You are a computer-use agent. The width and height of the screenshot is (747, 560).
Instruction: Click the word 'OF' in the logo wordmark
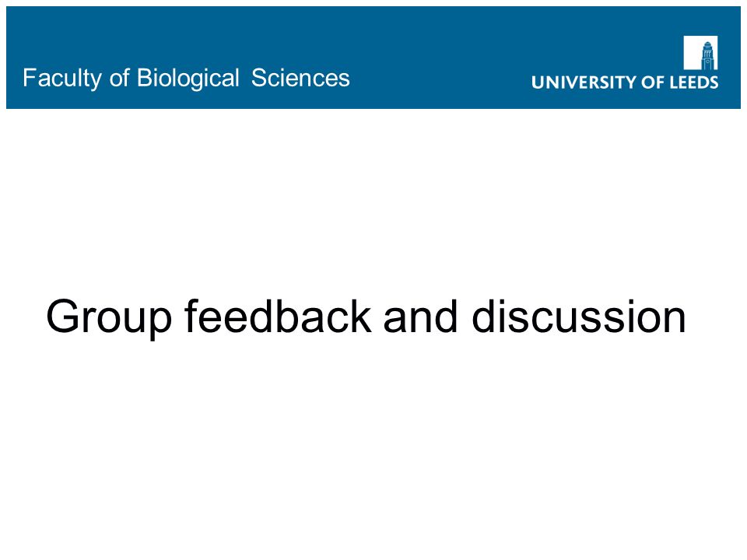[654, 82]
